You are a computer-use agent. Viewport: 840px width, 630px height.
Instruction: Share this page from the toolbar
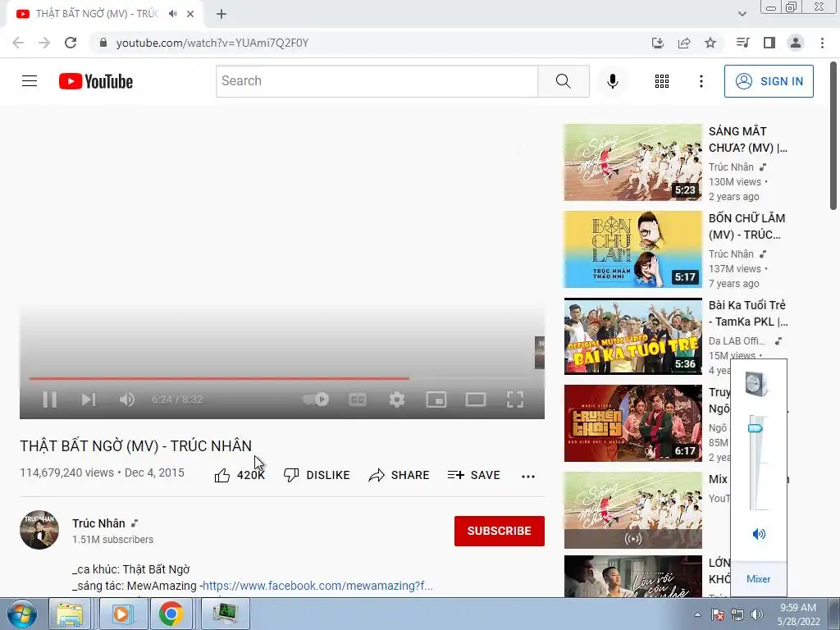pos(684,43)
